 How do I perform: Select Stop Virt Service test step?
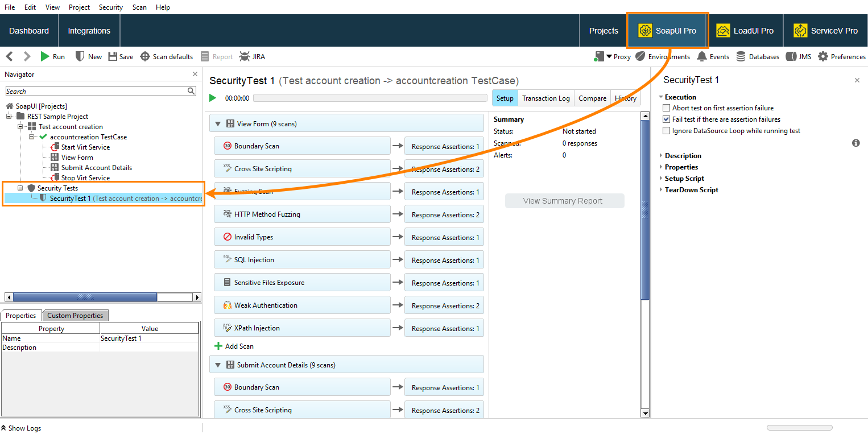pyautogui.click(x=85, y=177)
